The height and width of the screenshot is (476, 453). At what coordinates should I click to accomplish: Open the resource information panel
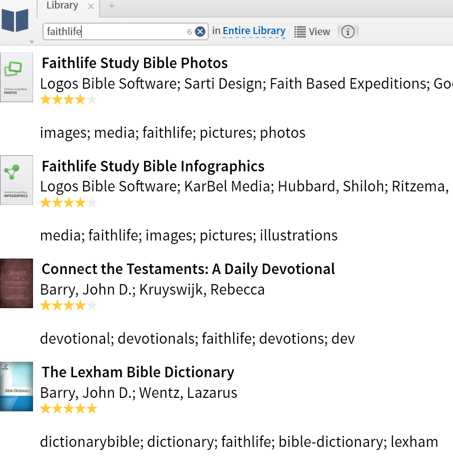(x=348, y=32)
